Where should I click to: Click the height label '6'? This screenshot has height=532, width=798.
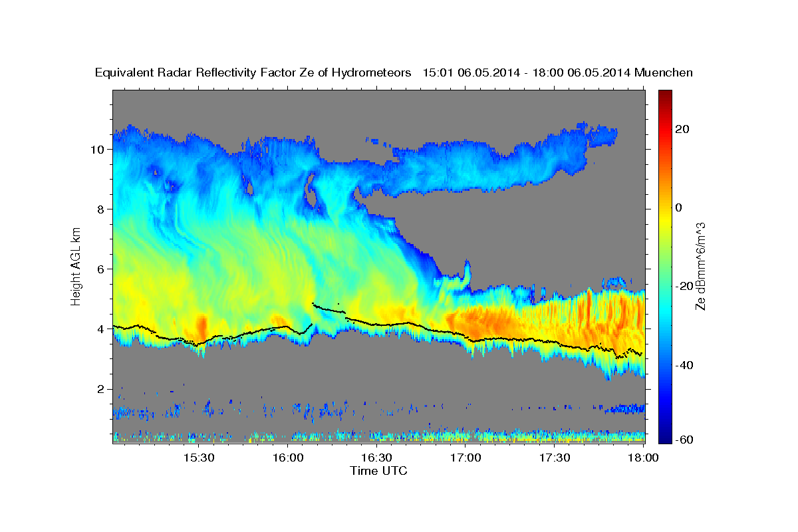[101, 269]
